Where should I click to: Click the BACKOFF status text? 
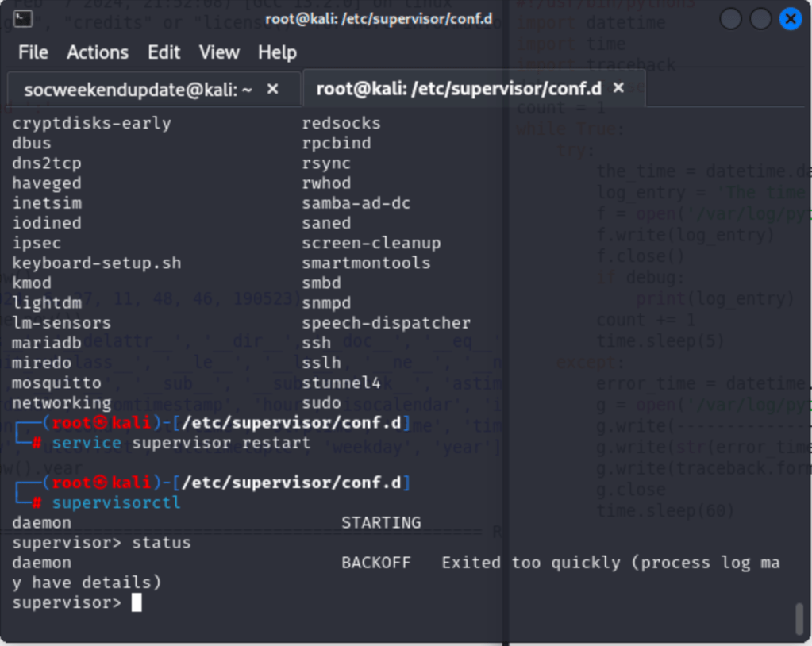pyautogui.click(x=376, y=563)
